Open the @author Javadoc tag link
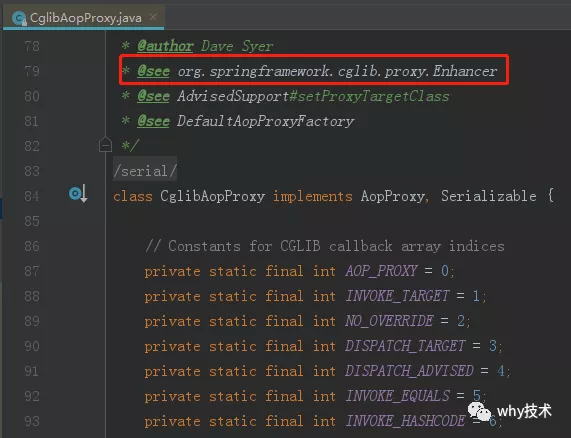This screenshot has width=571, height=438. [x=165, y=46]
